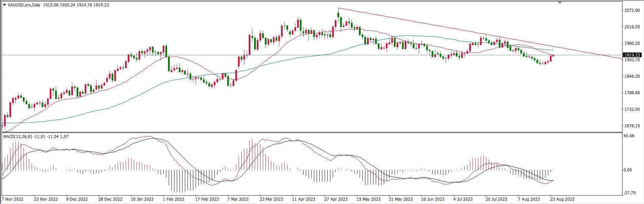Click the 7 Nov 2022 date label
Image resolution: width=644 pixels, height=204 pixels.
click(13, 199)
